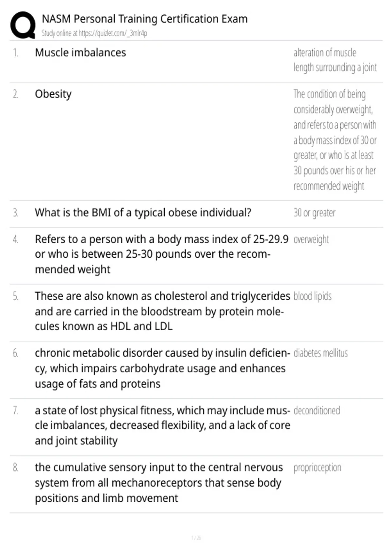This screenshot has height=556, width=392.
Task: Click the cumulative sensory input question text
Action: pos(159,483)
